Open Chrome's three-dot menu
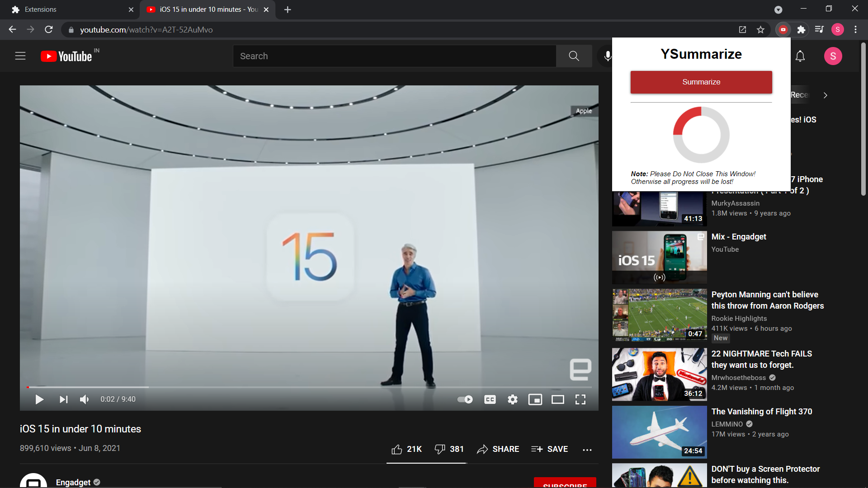The height and width of the screenshot is (488, 868). [x=855, y=30]
